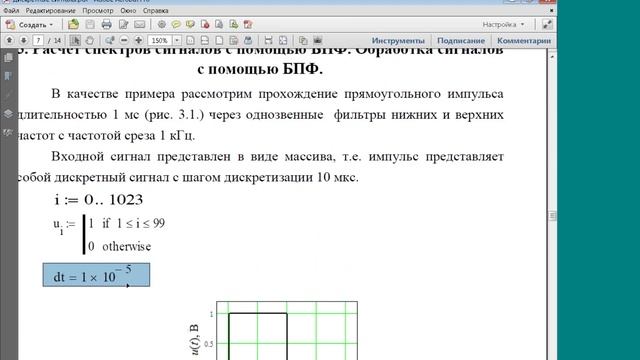Image resolution: width=640 pixels, height=360 pixels.
Task: Send file by email envelope icon
Action: pyautogui.click(x=140, y=25)
